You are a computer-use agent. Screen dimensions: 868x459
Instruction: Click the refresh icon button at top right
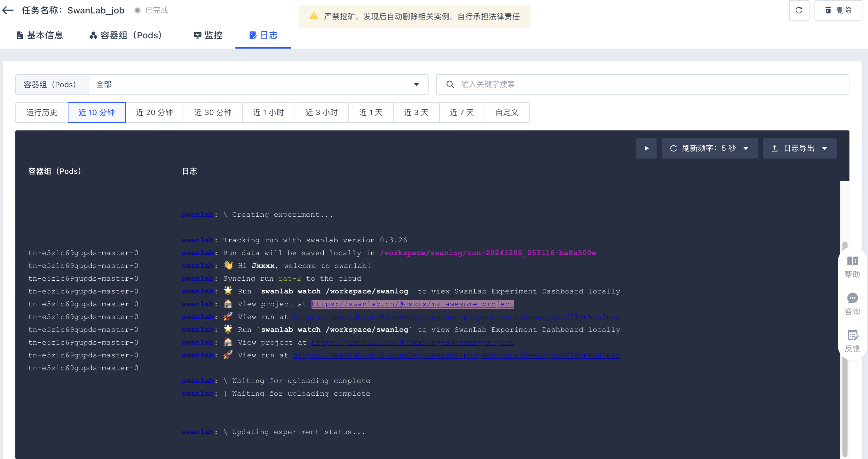click(799, 11)
